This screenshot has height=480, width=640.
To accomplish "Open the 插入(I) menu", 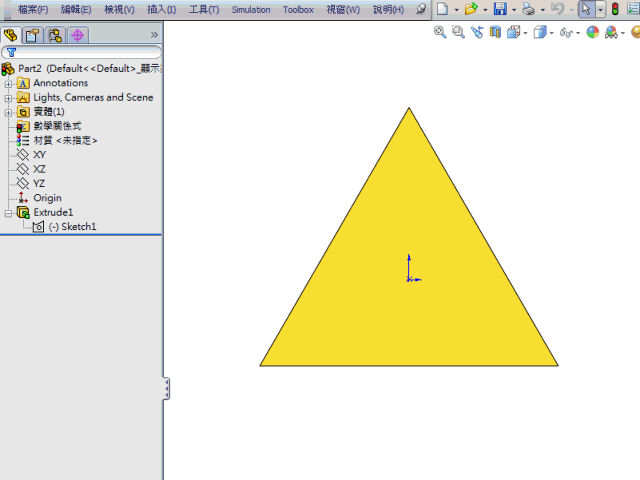I will click(x=162, y=9).
